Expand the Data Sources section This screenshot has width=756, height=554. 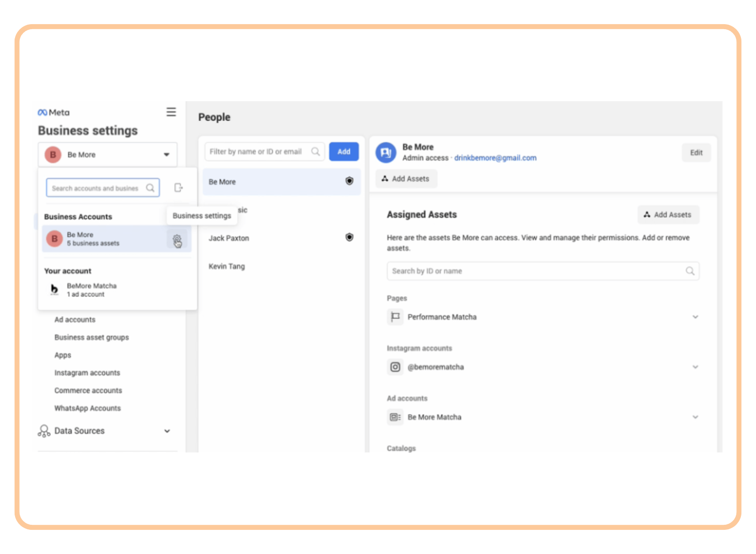pyautogui.click(x=167, y=431)
